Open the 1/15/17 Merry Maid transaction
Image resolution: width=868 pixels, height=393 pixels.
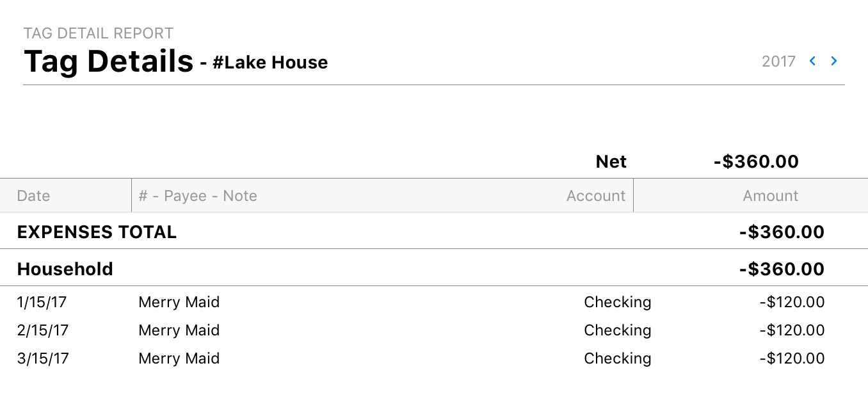179,302
